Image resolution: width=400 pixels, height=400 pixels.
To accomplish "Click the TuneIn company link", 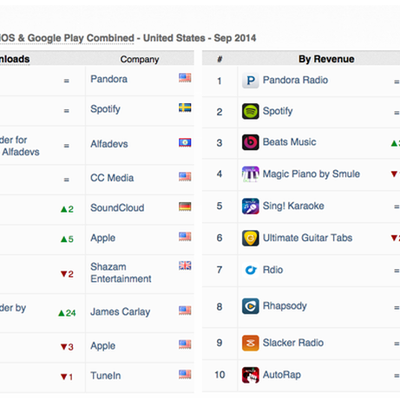I will point(106,376).
